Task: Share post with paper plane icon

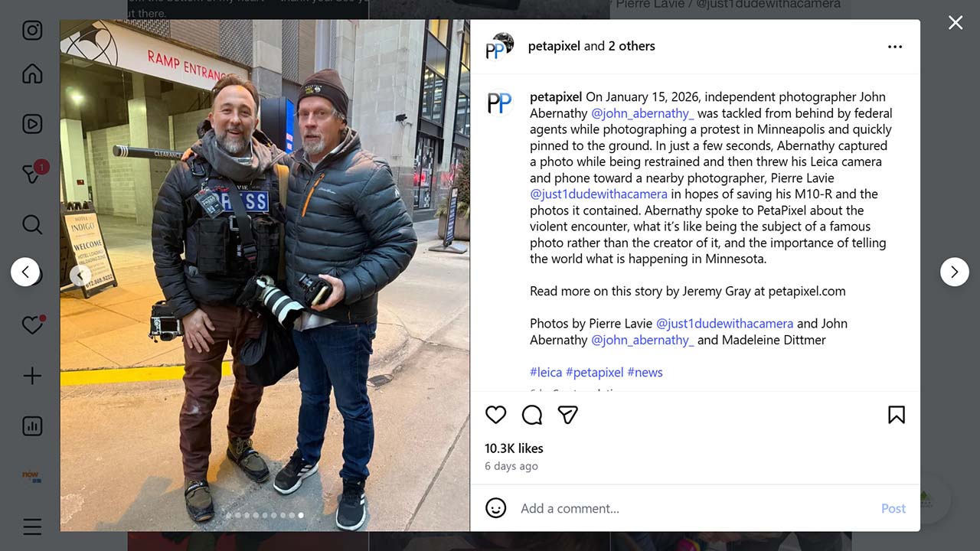Action: [x=567, y=415]
